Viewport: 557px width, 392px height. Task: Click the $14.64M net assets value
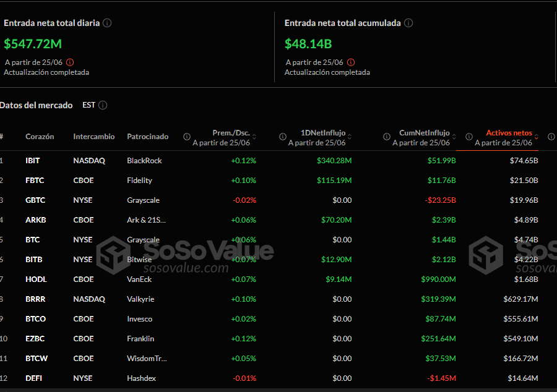point(523,378)
